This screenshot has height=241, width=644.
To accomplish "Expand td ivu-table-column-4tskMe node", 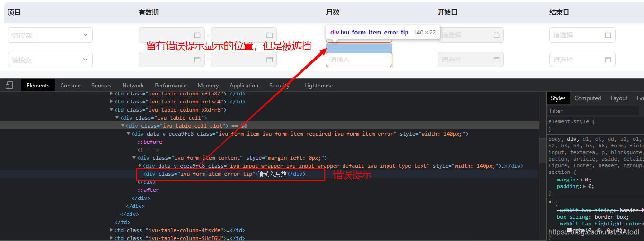I will click(x=112, y=230).
